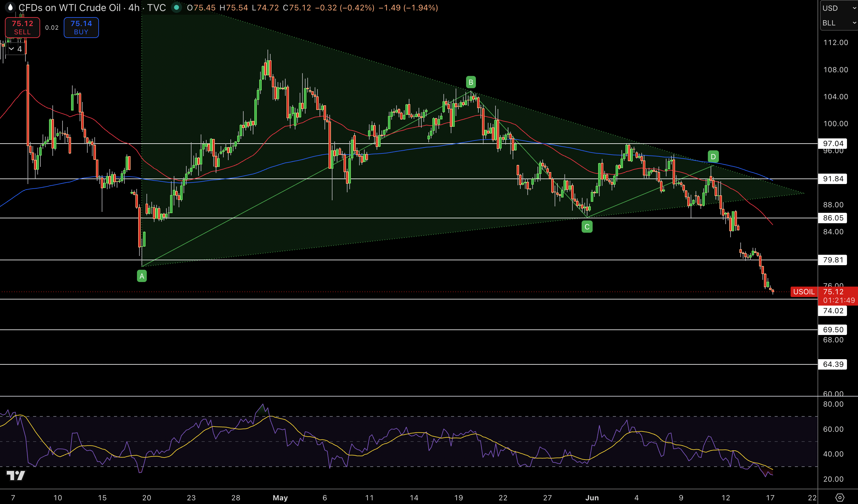Select the A pattern point label

pyautogui.click(x=142, y=276)
